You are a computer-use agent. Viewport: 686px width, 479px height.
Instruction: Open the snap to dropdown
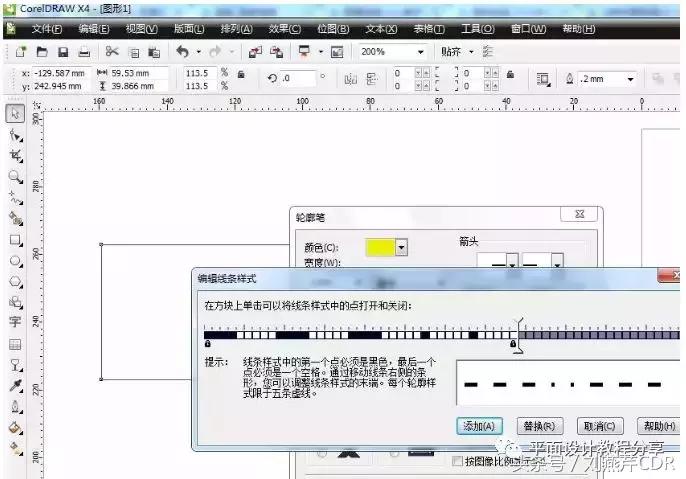pos(472,52)
